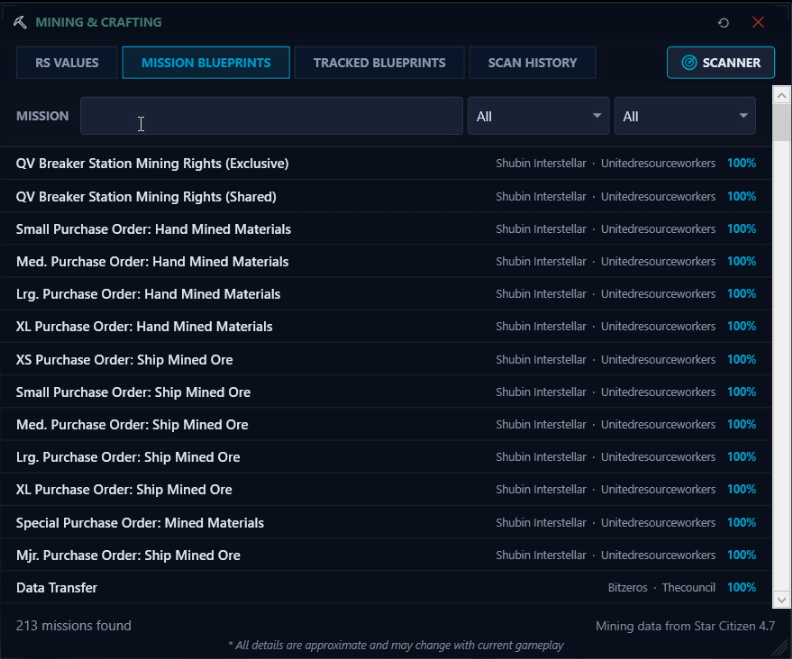Click Unitedresourceworkers on Special Purchase Order row

click(x=658, y=523)
